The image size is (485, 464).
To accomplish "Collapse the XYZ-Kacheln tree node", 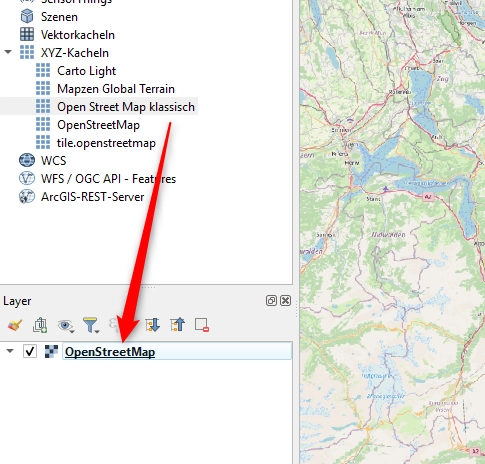I will [8, 52].
